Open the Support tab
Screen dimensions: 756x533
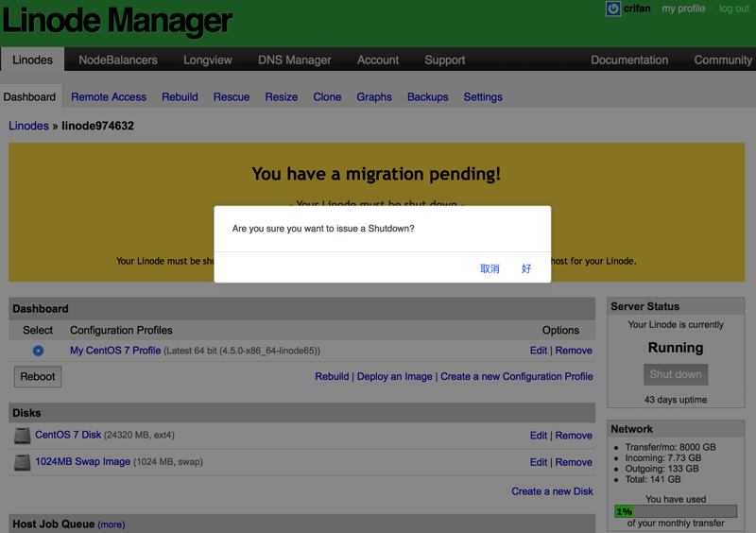[x=444, y=60]
